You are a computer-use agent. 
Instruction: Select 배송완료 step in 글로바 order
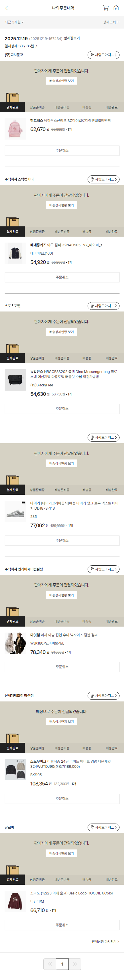click(111, 880)
